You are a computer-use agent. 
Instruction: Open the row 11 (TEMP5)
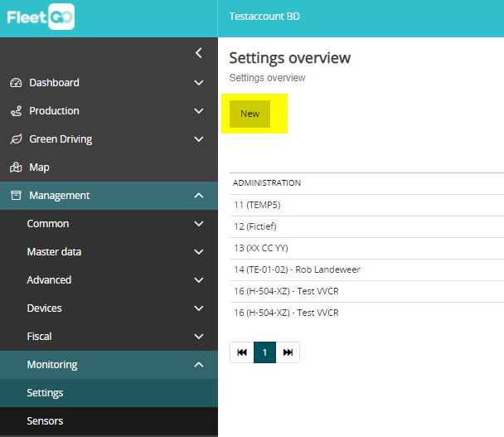point(366,205)
